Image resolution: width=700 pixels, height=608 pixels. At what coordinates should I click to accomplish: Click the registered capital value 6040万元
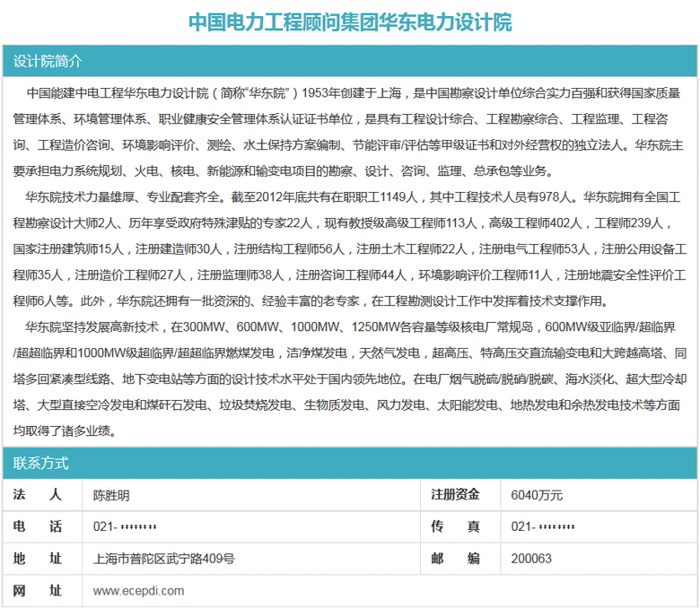pos(537,495)
